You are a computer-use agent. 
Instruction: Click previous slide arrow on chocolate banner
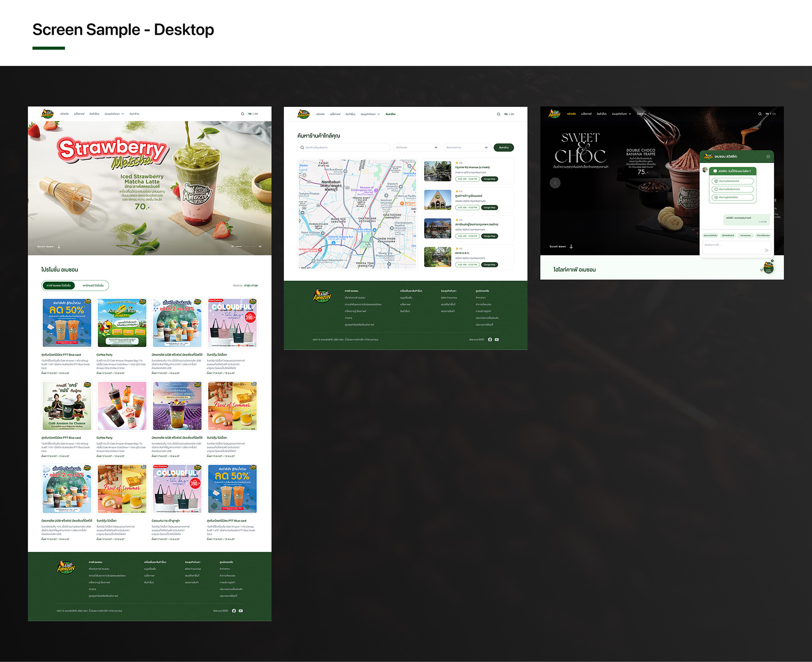tap(555, 183)
